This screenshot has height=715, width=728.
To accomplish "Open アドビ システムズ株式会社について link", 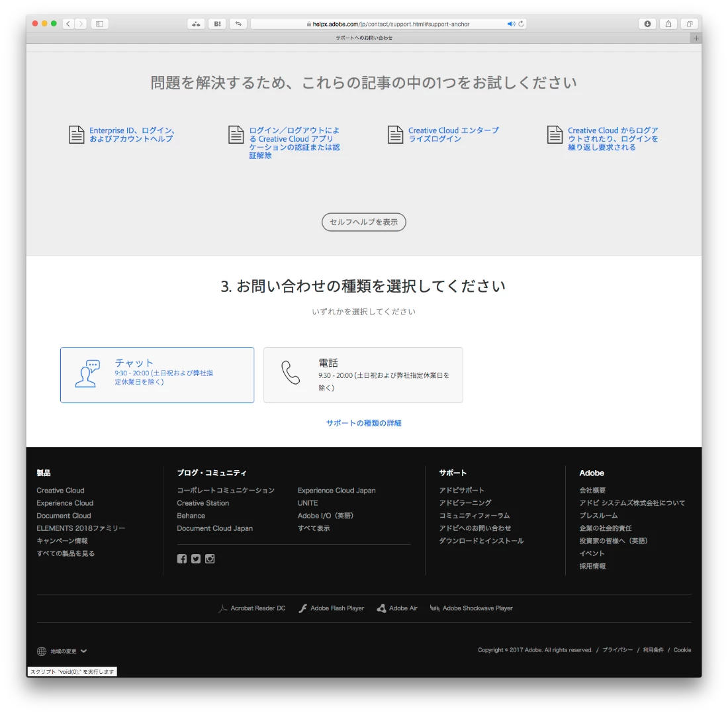I will click(x=632, y=503).
